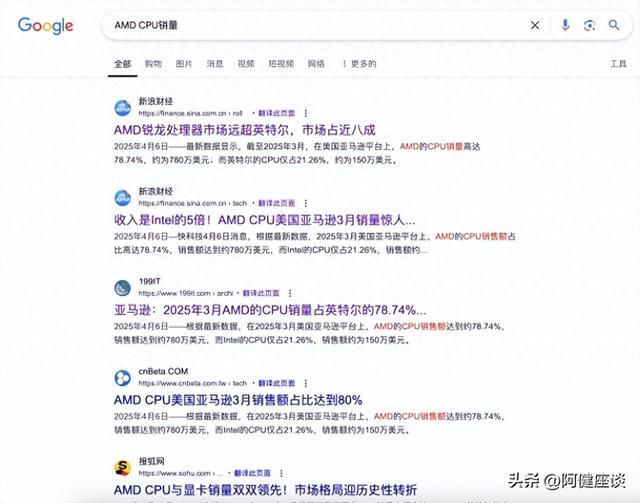This screenshot has width=640, height=503.
Task: Open options menu for cnBeta result
Action: (306, 383)
